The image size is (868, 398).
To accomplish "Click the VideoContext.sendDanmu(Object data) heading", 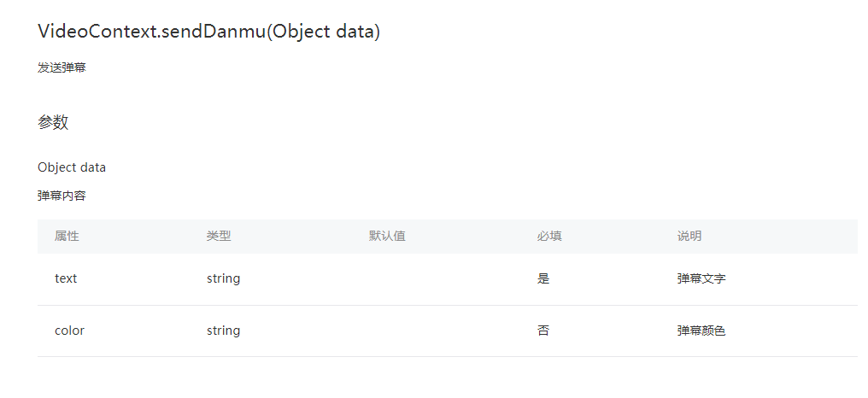I will tap(208, 32).
